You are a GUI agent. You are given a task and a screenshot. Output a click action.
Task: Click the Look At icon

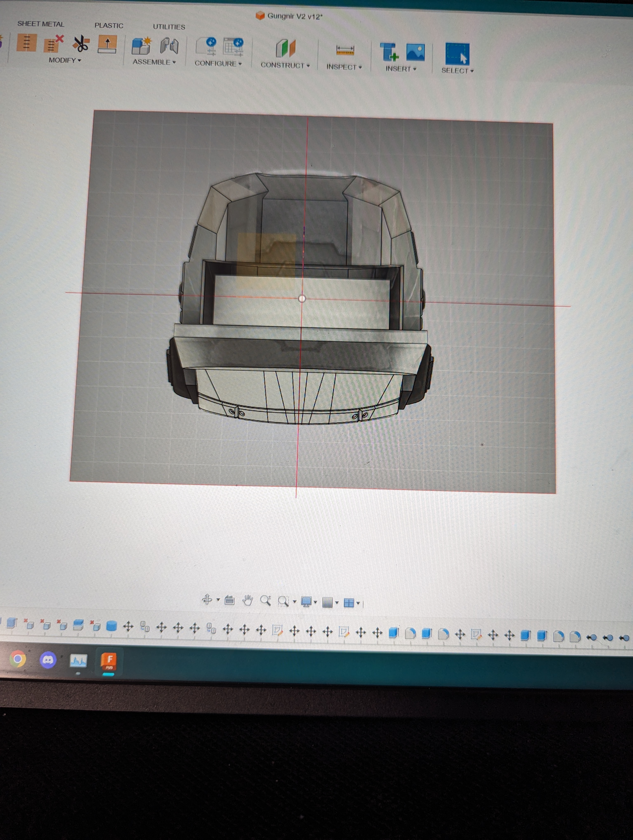[x=230, y=600]
